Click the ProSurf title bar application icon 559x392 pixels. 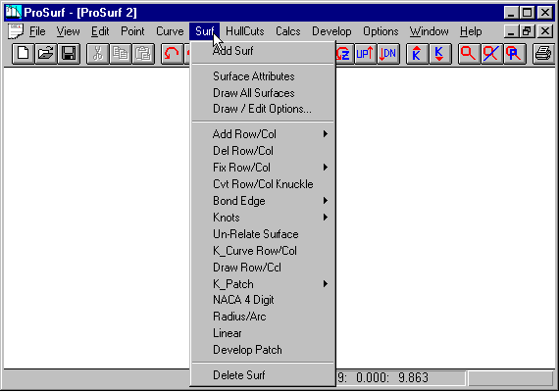tap(14, 12)
